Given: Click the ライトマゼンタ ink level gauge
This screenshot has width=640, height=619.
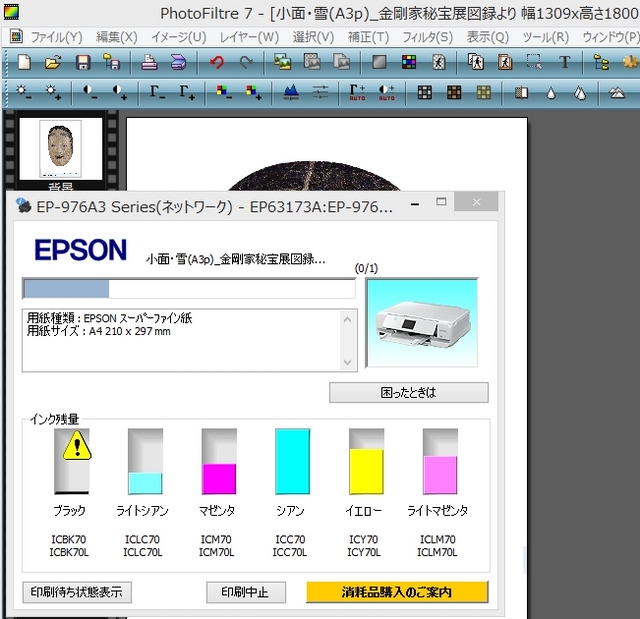Looking at the screenshot, I should click(440, 461).
